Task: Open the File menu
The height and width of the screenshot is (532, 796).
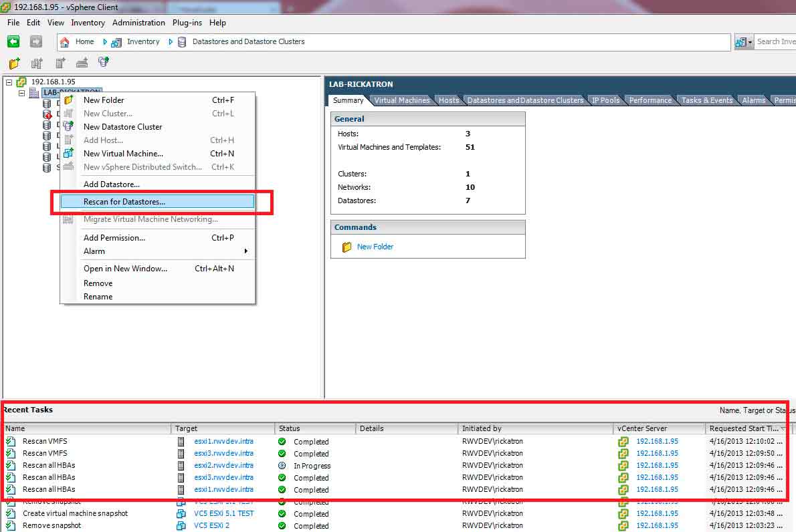Action: pos(13,23)
